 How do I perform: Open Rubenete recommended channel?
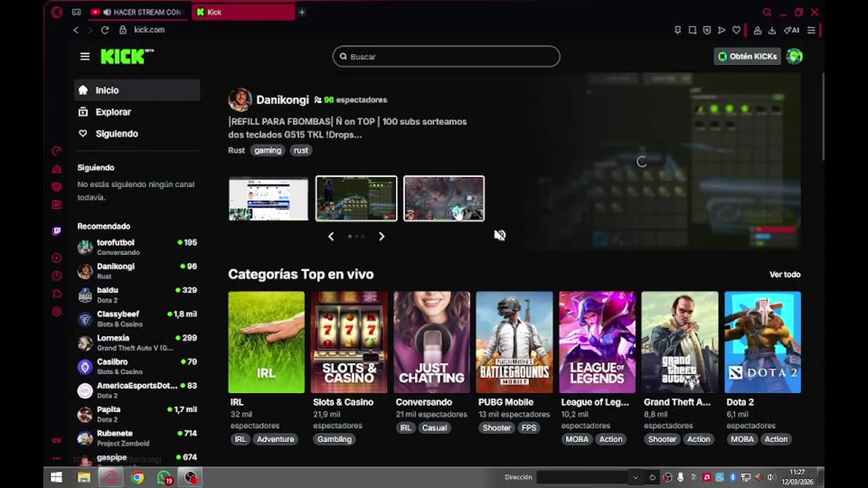click(x=137, y=438)
